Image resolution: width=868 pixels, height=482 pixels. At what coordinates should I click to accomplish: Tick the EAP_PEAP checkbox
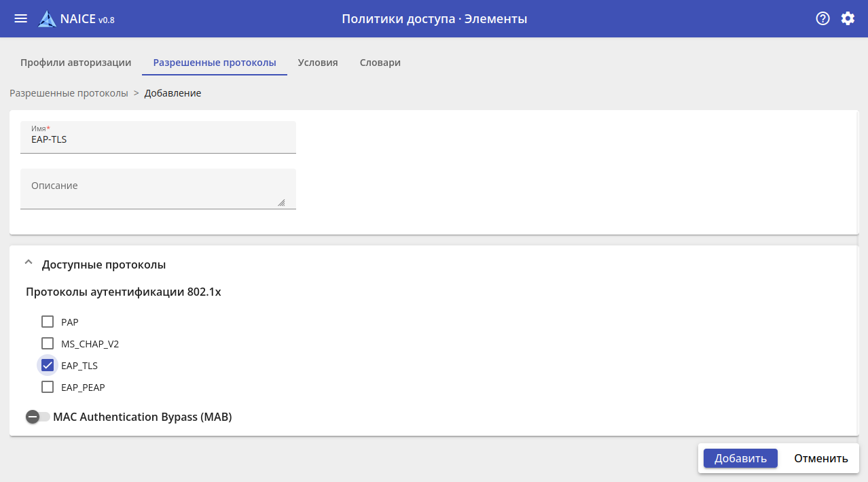click(x=48, y=387)
